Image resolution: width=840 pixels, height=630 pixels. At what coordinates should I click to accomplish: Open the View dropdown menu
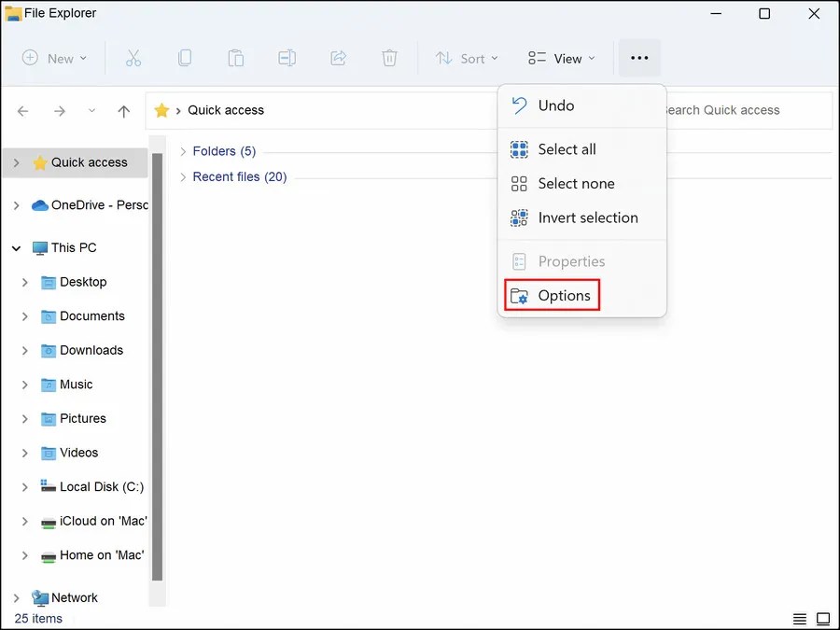[x=561, y=58]
